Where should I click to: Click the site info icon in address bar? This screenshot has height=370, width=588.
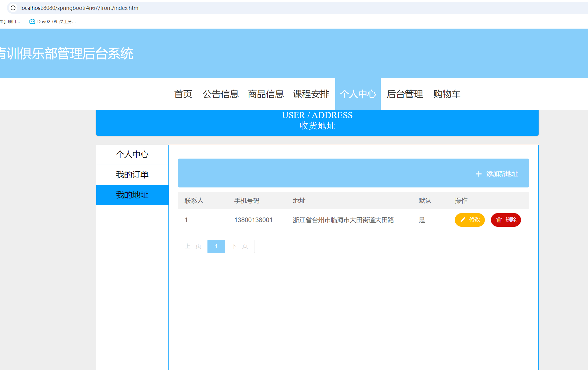pos(13,8)
